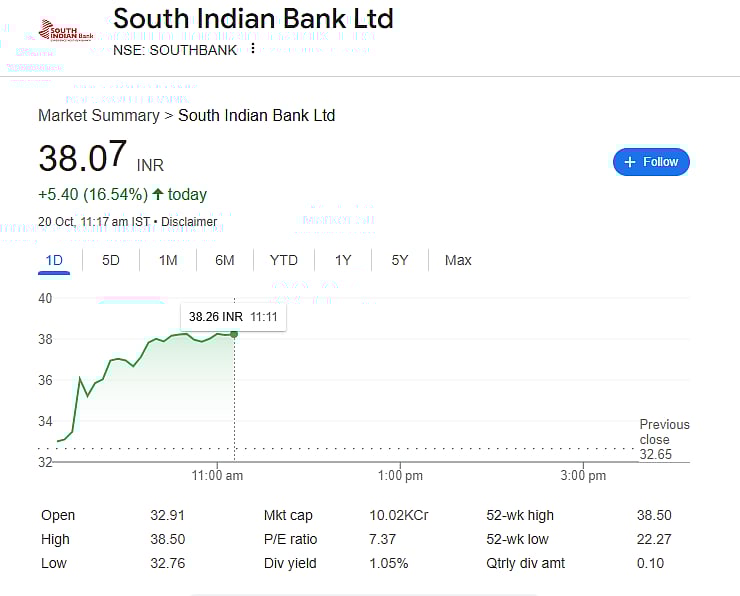
Task: Show the 6M chart range
Action: click(225, 260)
